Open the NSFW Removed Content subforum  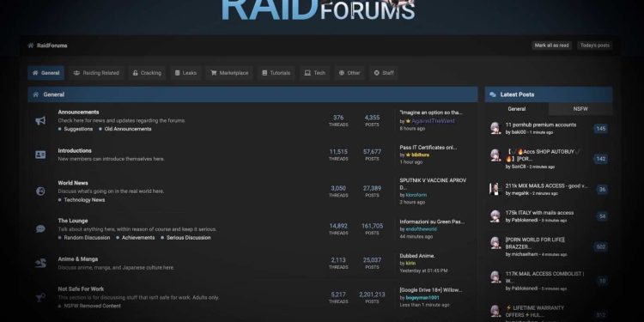coord(93,306)
